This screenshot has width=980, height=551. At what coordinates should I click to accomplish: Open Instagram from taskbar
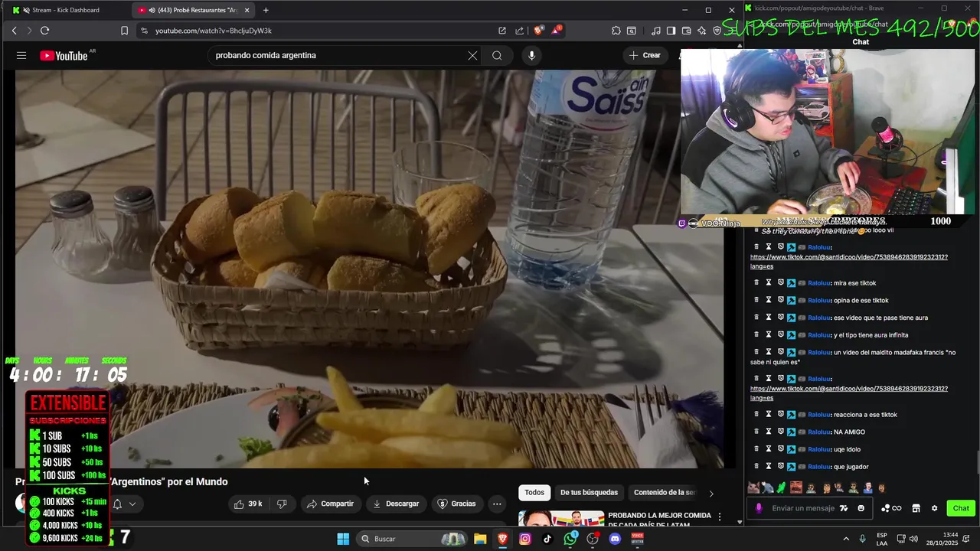tap(525, 539)
